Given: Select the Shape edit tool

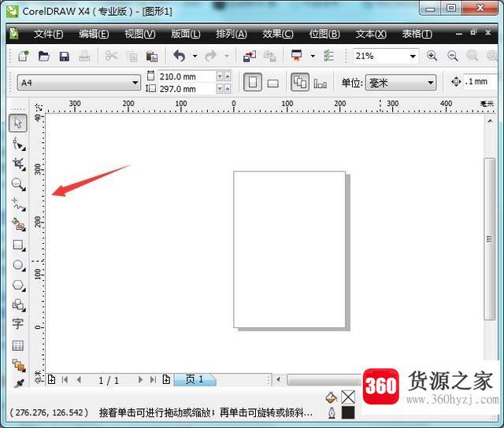Looking at the screenshot, I should click(x=18, y=144).
